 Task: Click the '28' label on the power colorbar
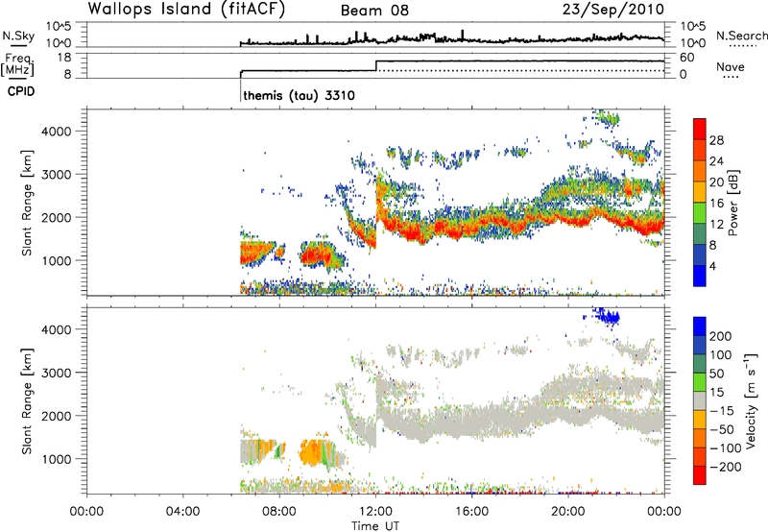pyautogui.click(x=716, y=140)
